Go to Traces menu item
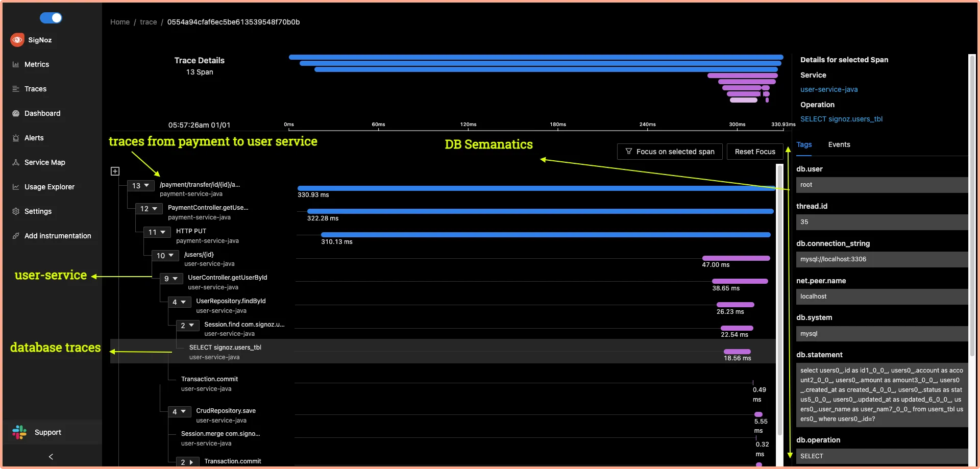 [36, 89]
